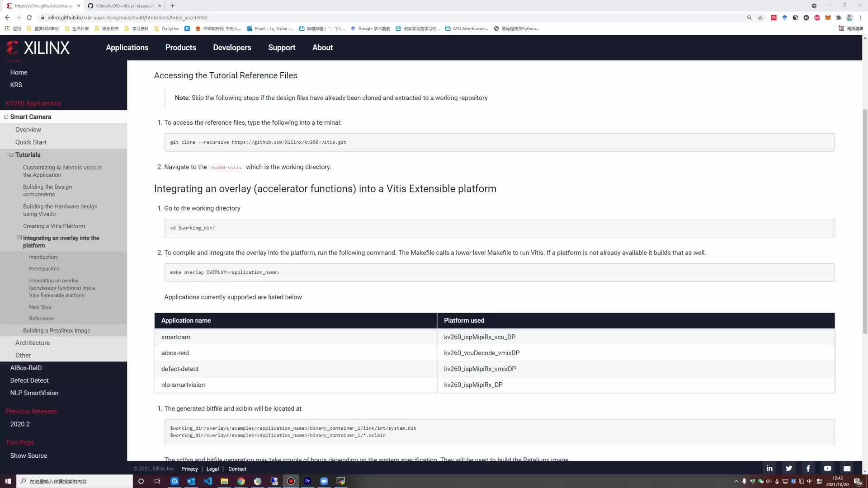Show hidden system tray icons chevron

click(x=736, y=481)
